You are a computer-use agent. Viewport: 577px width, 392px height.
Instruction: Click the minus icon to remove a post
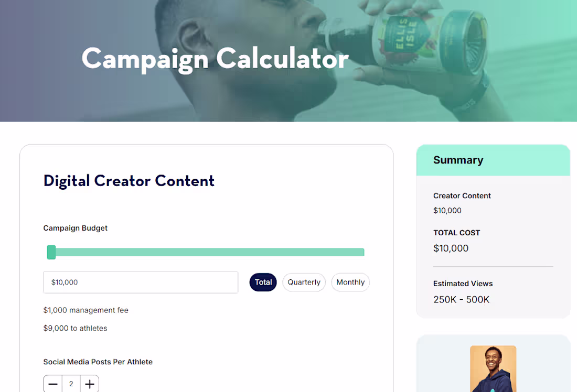(52, 384)
